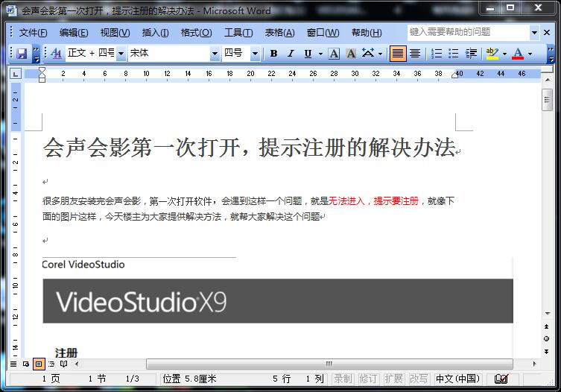Apply bulleted list formatting

[453, 54]
